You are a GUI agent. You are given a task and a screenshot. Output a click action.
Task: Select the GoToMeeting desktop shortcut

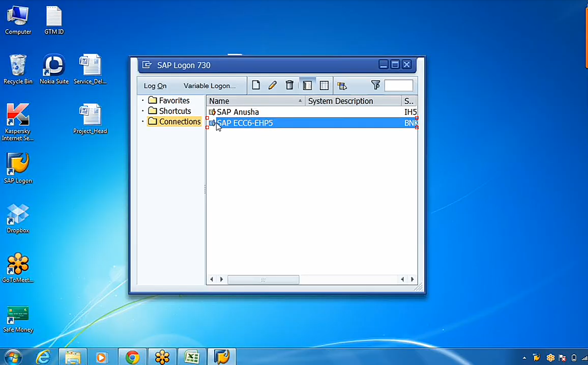pos(18,268)
